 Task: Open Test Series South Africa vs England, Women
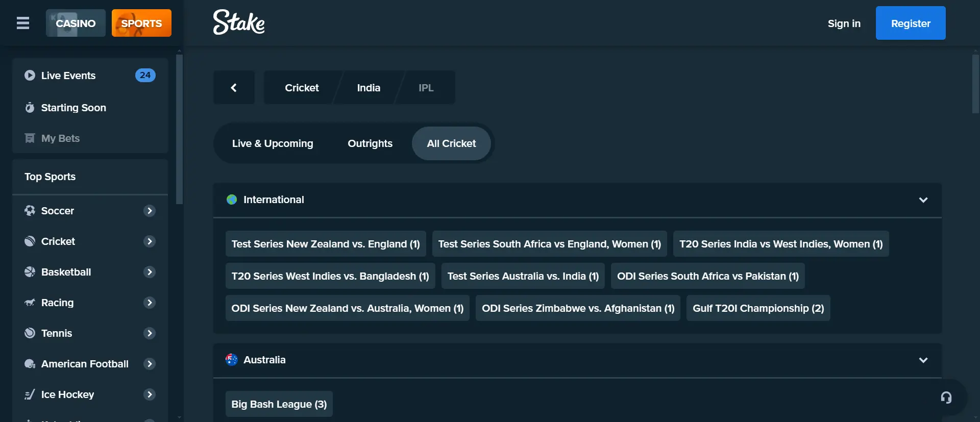pos(550,244)
